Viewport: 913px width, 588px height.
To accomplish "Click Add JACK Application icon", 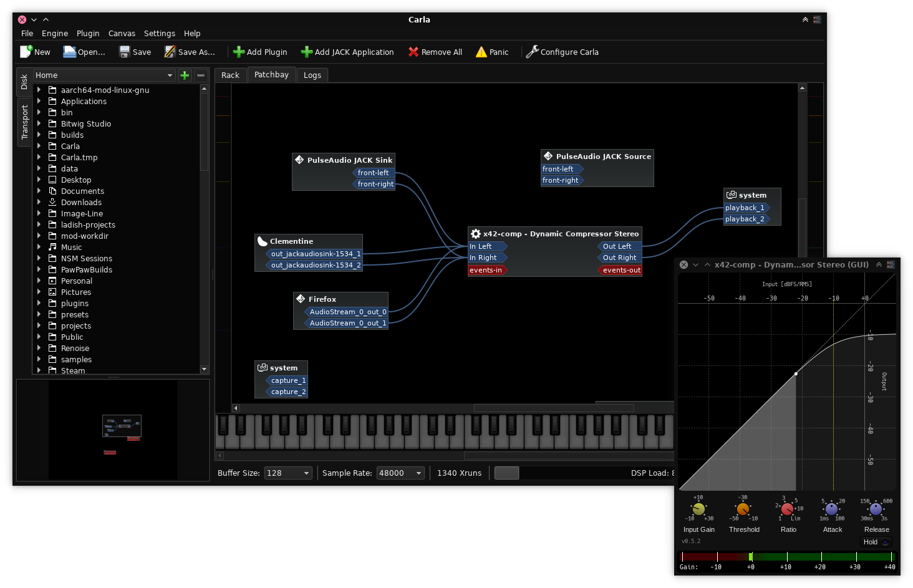I will pos(307,52).
